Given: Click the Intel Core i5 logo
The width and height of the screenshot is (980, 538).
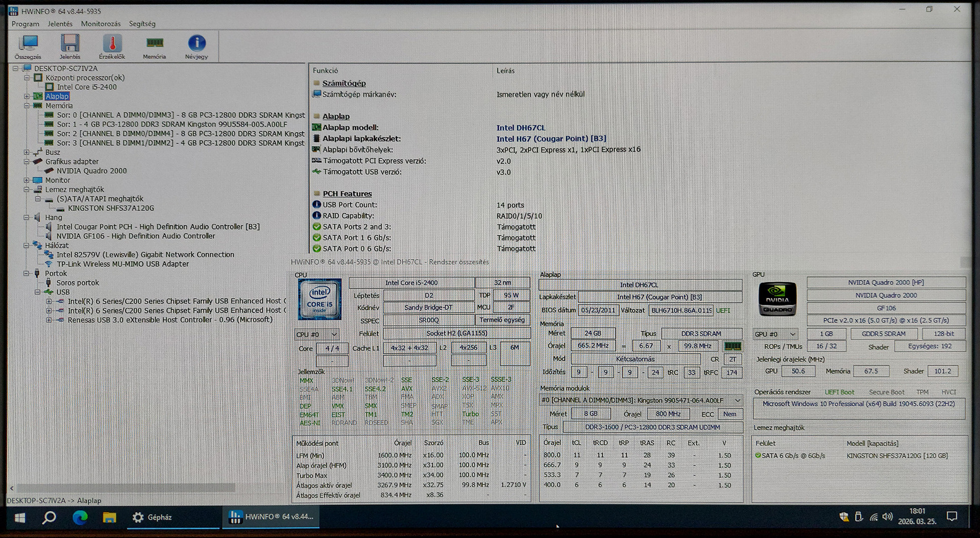Looking at the screenshot, I should point(320,299).
